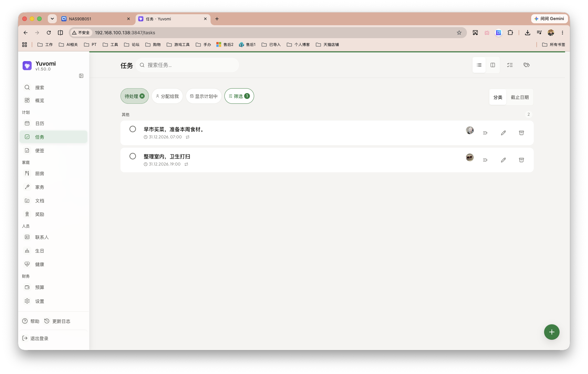Open the 早市买菜，准备本周食材 task title

[x=175, y=129]
